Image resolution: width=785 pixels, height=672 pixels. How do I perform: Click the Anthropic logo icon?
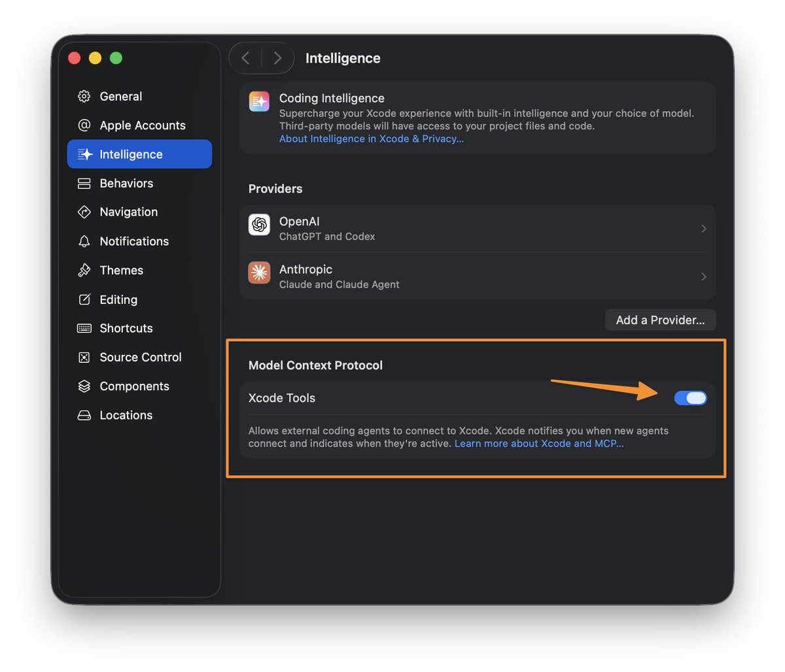[x=260, y=273]
